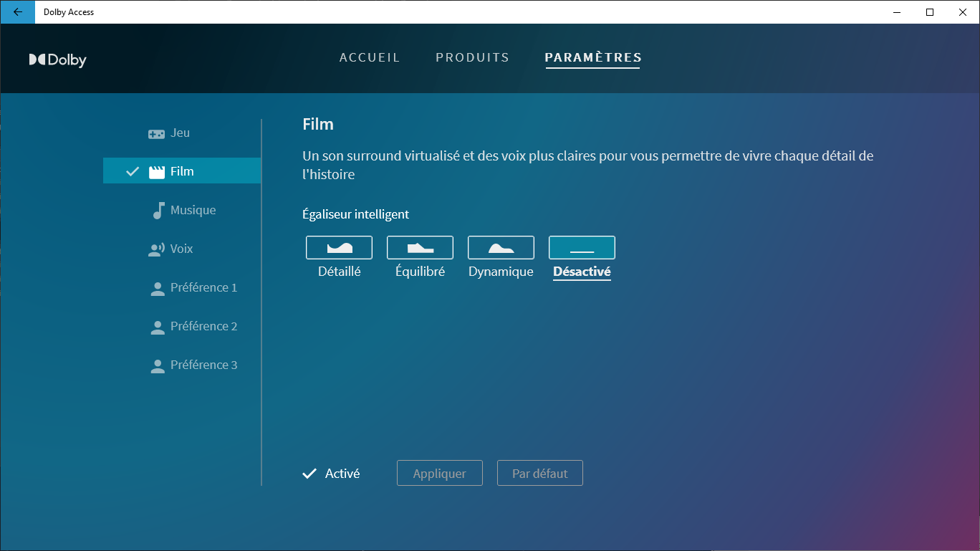Click the Égaliseur intelligent label
The height and width of the screenshot is (551, 980).
point(356,214)
